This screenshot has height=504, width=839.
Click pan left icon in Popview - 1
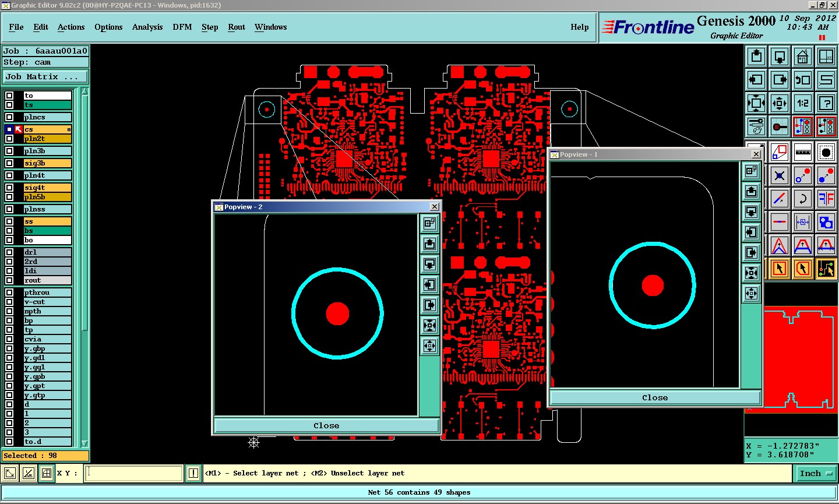752,232
